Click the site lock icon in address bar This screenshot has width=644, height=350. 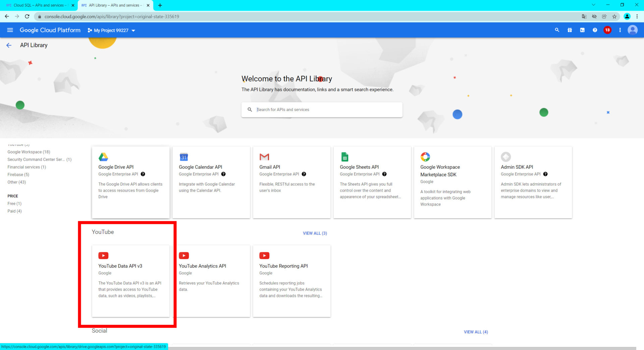[x=40, y=16]
